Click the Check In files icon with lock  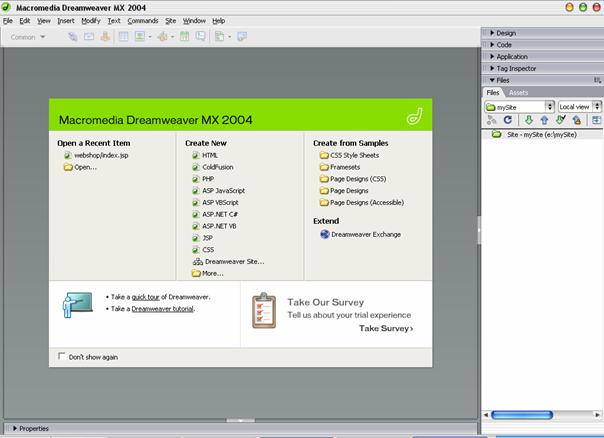(x=577, y=120)
